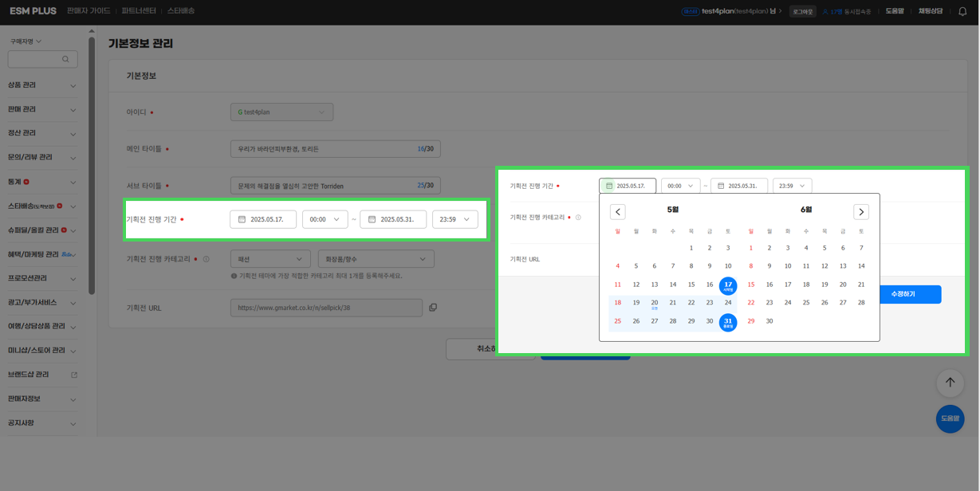Viewport: 980px width, 491px height.
Task: Click the 17명 동시접속중 user indicator
Action: pos(847,12)
